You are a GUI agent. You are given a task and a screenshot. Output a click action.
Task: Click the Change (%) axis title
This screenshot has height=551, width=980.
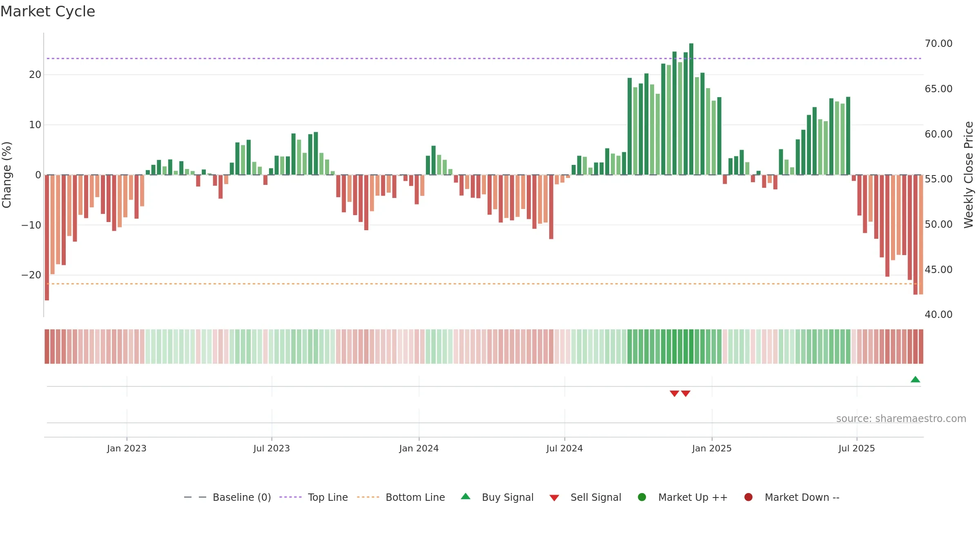(x=7, y=175)
